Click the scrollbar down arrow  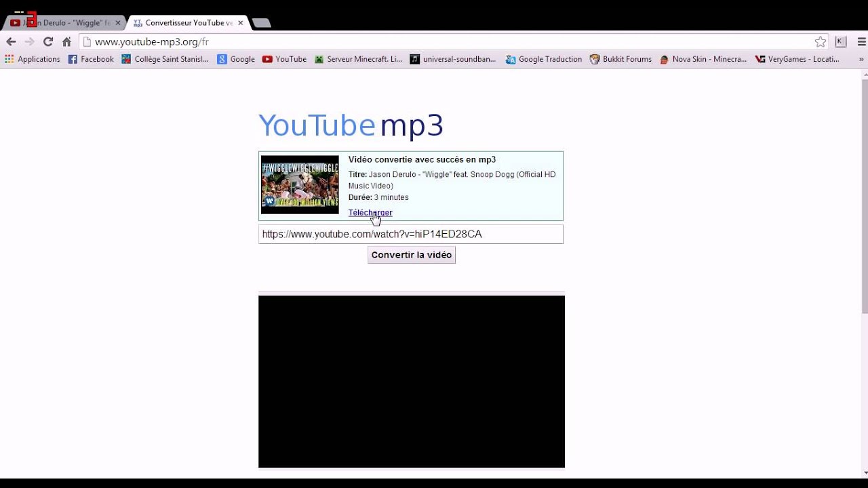click(x=865, y=472)
